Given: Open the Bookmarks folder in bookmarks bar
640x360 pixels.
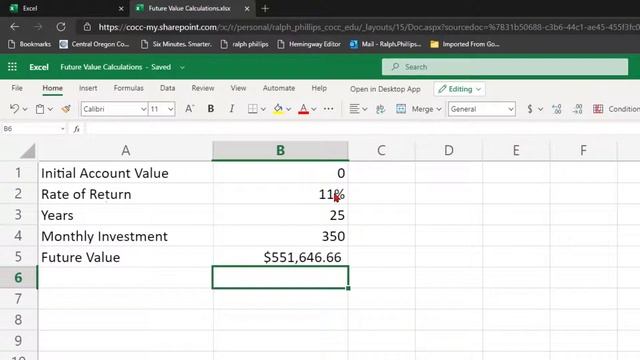Looking at the screenshot, I should 29,44.
